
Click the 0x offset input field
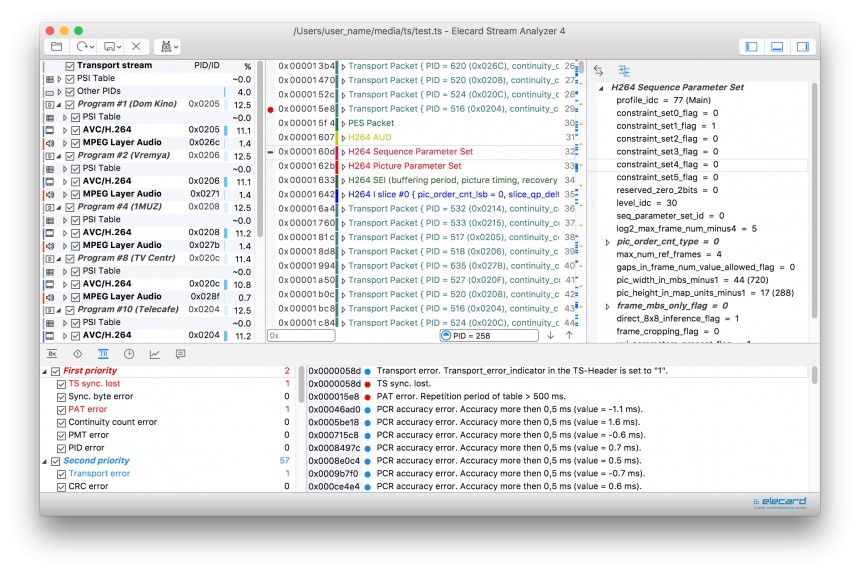point(300,336)
